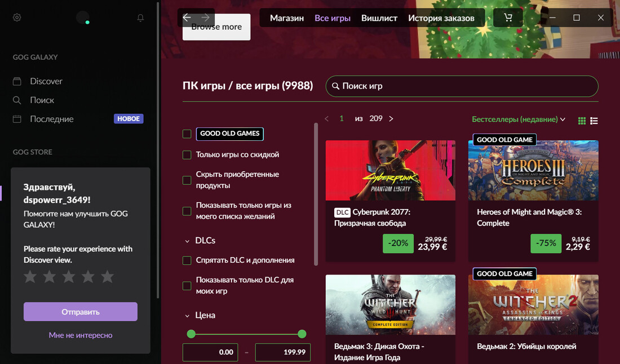This screenshot has width=620, height=364.
Task: Click the 2,29 € price on Heroes 3
Action: [x=577, y=247]
